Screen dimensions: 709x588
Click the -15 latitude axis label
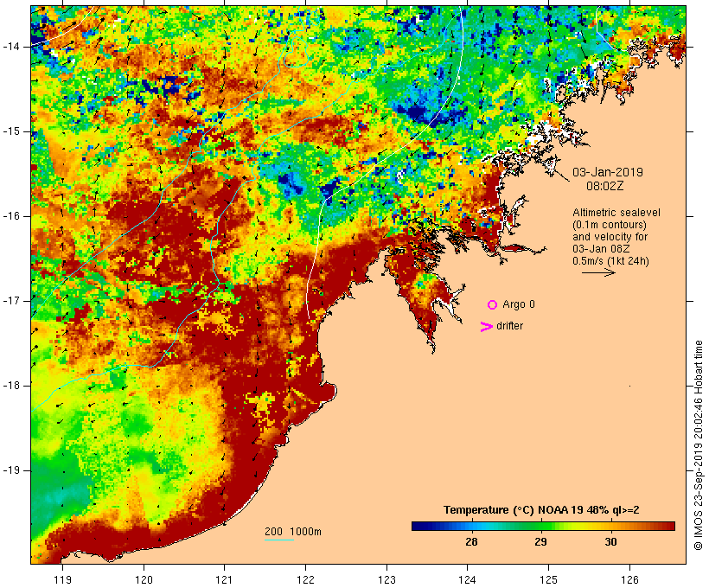pyautogui.click(x=12, y=131)
